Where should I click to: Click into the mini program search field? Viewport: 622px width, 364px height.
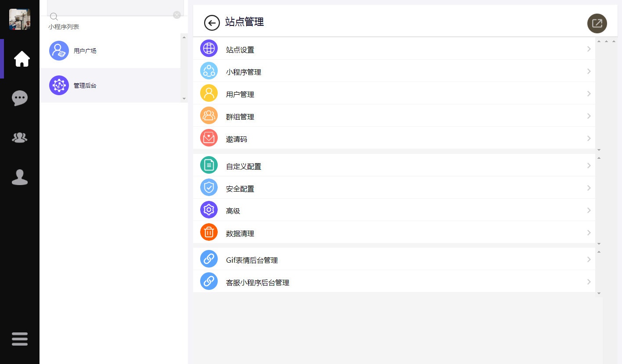[115, 8]
